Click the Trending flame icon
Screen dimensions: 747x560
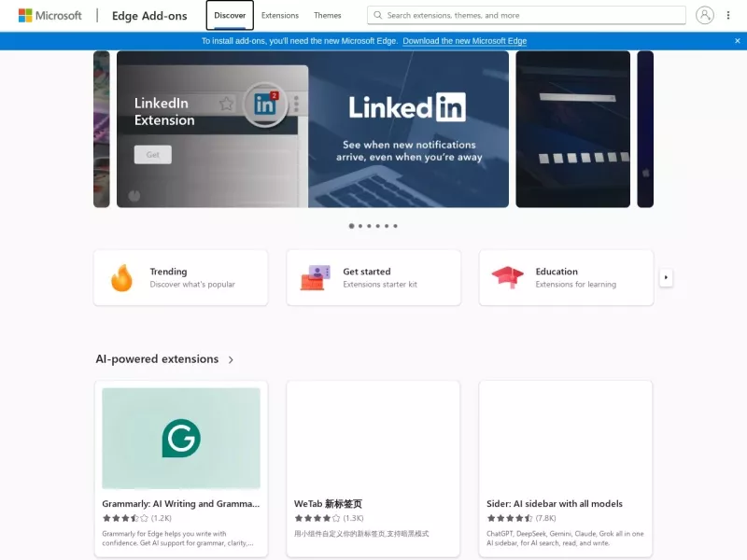coord(121,277)
